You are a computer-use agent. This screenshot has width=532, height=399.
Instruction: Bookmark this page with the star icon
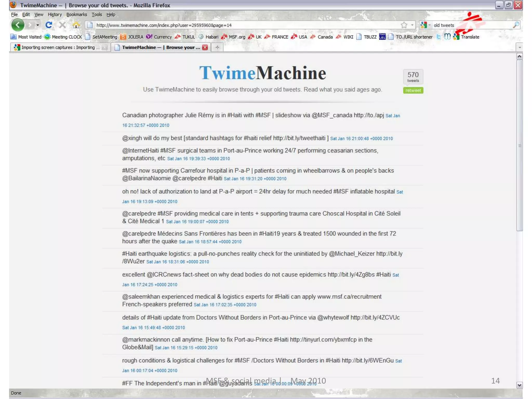click(404, 25)
